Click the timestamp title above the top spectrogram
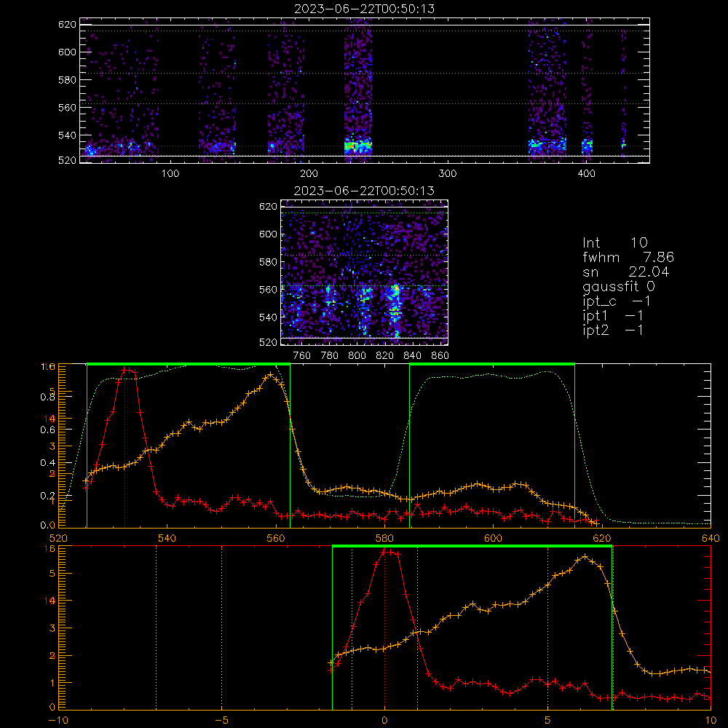This screenshot has height=728, width=728. coord(365,9)
